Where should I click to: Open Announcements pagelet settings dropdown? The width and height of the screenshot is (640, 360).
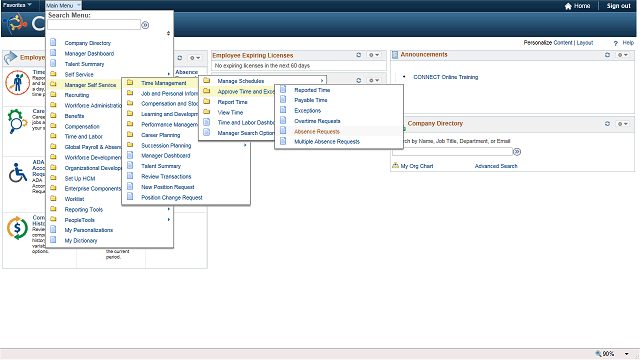(622, 55)
